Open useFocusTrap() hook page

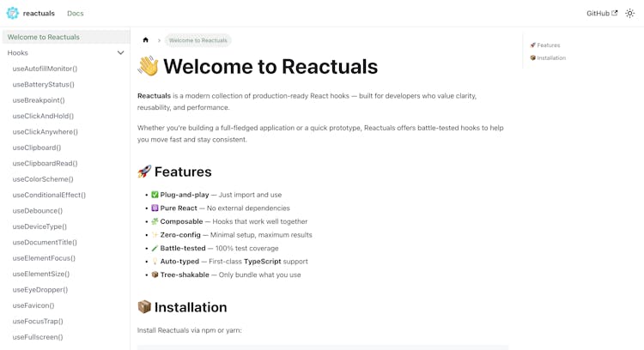(38, 322)
